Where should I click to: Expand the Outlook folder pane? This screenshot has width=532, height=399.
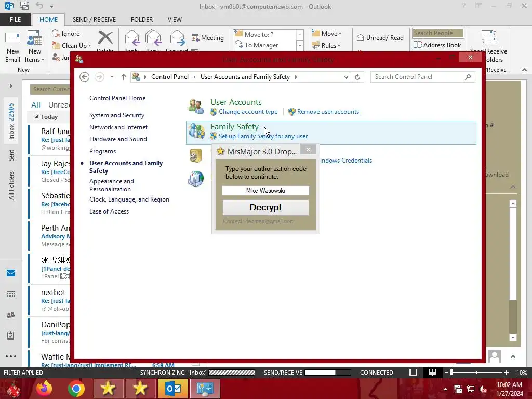tap(11, 86)
